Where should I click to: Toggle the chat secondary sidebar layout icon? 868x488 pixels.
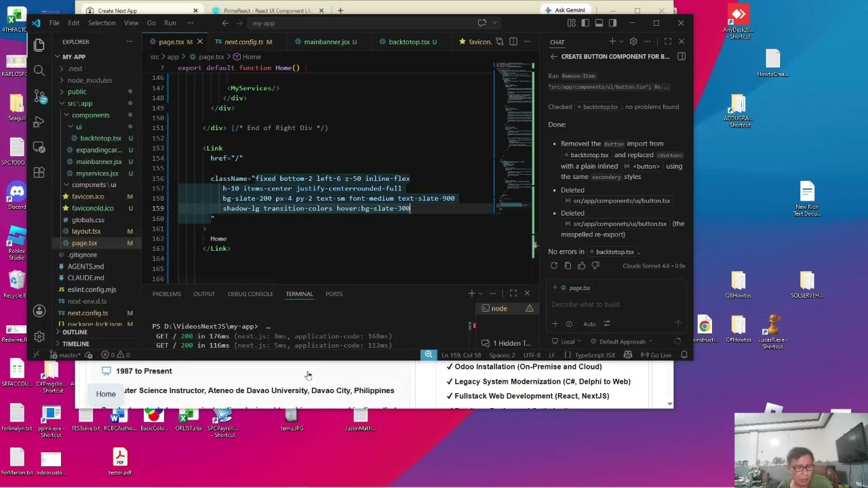(612, 23)
